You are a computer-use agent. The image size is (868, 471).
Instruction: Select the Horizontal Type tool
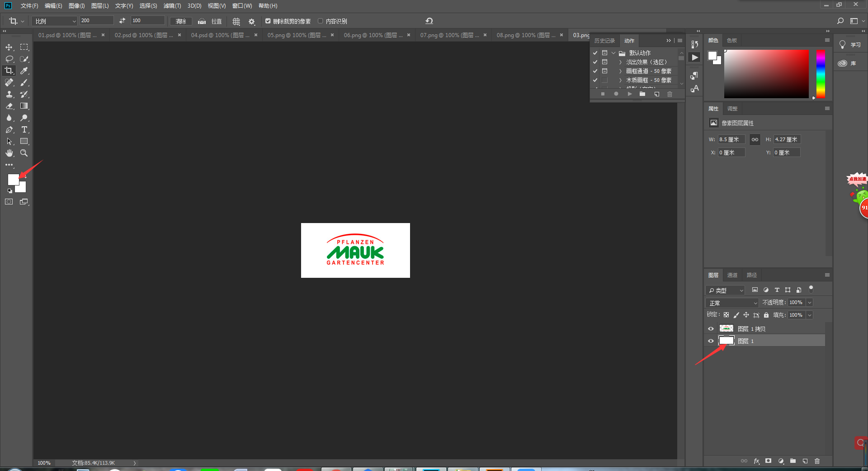point(24,129)
